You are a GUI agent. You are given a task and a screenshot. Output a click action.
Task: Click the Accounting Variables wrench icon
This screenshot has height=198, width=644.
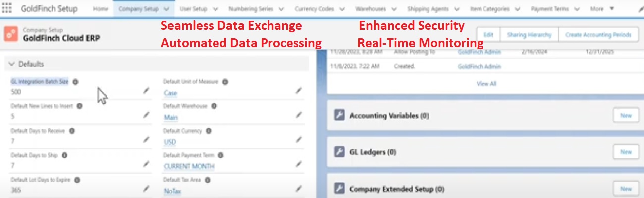click(339, 115)
